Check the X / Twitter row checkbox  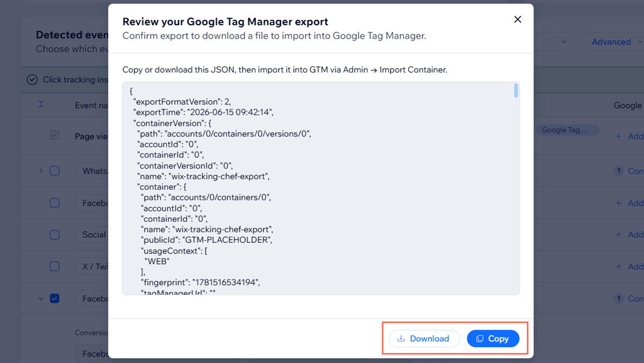pos(54,266)
